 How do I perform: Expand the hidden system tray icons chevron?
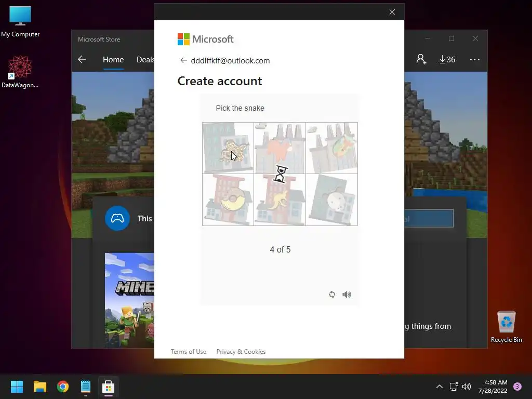click(440, 387)
